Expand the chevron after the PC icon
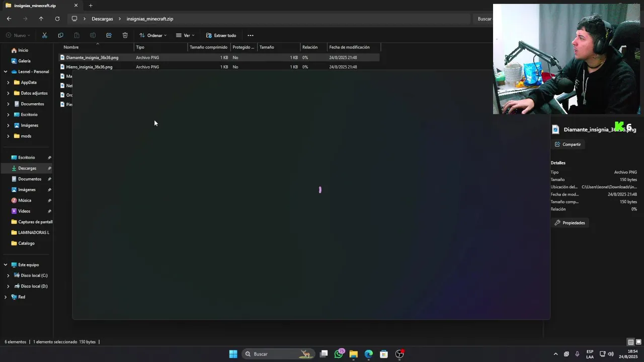 coord(84,19)
